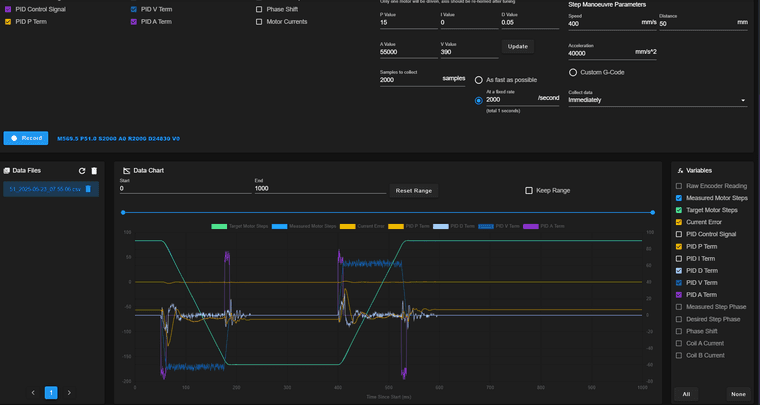Go to next page of data files
Image resolution: width=760 pixels, height=405 pixels.
(69, 392)
